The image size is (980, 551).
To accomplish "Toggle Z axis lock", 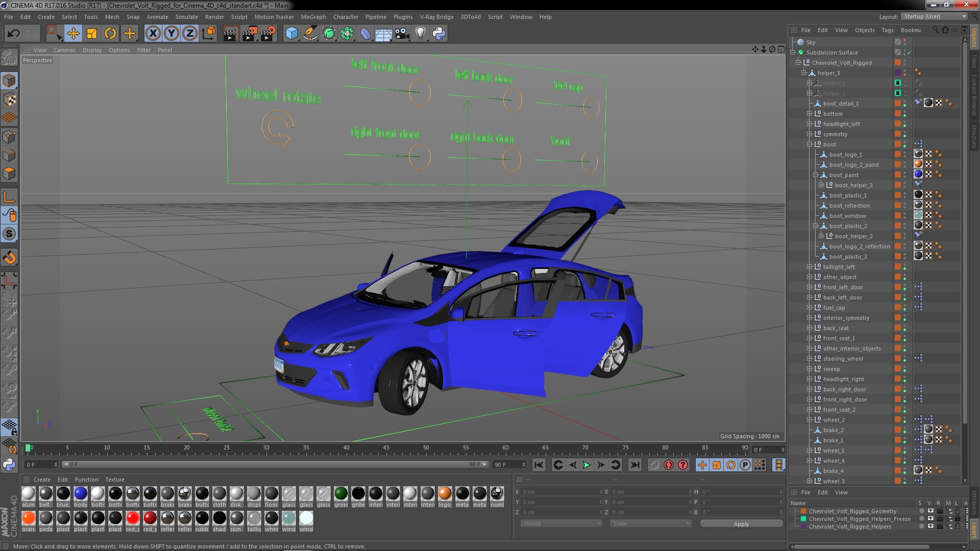I will 190,34.
